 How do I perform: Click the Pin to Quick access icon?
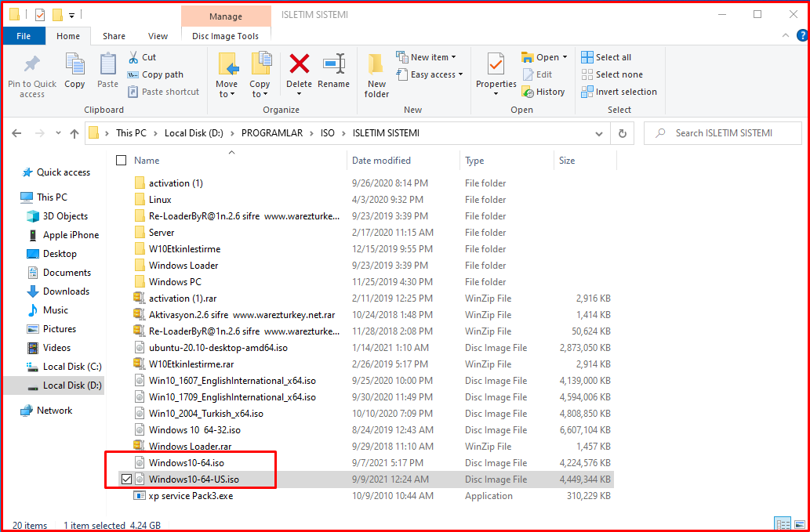32,64
